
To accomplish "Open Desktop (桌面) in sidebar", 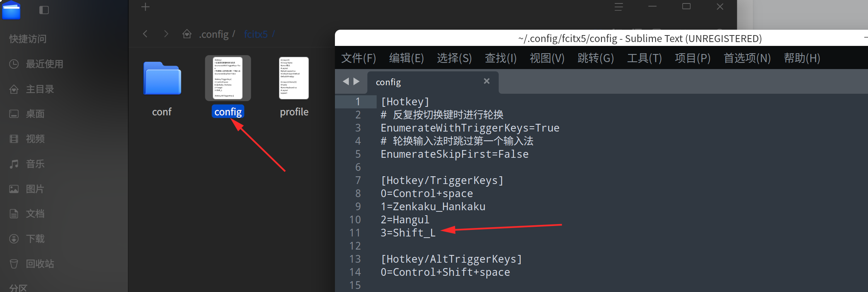I will tap(27, 114).
